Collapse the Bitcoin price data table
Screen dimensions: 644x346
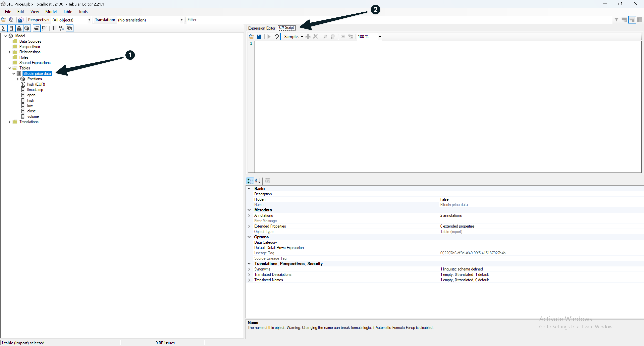[x=14, y=73]
